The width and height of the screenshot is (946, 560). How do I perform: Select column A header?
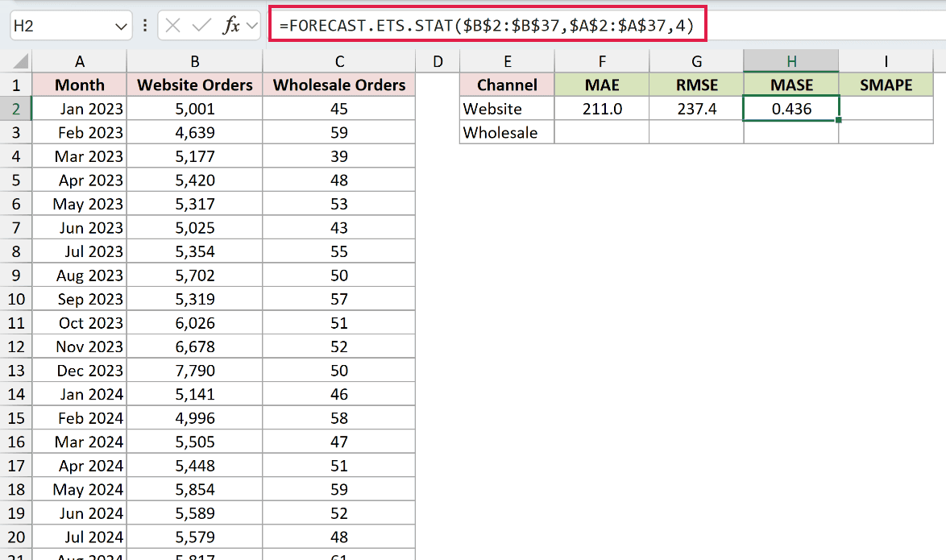[80, 61]
